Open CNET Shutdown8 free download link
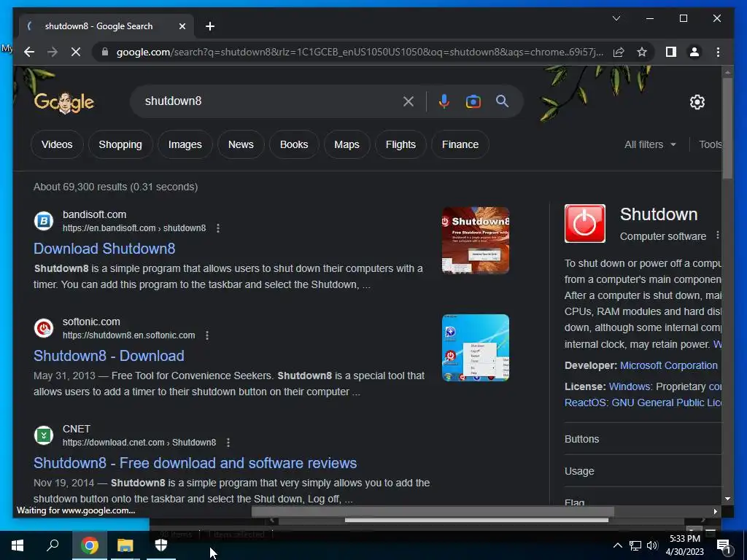 tap(195, 463)
